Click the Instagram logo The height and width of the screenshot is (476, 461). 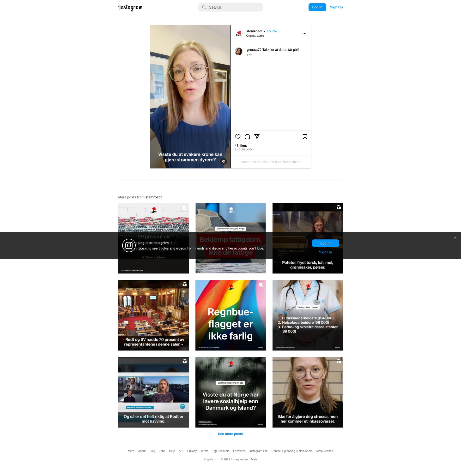(131, 7)
